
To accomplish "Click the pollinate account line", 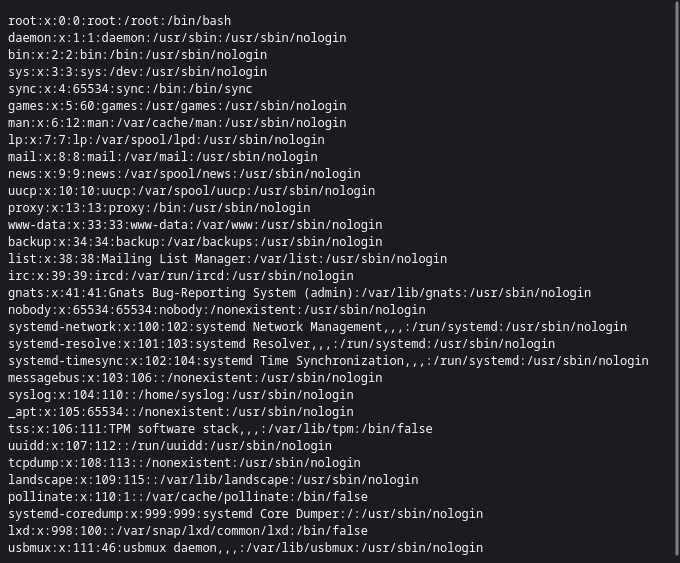I will [x=188, y=497].
